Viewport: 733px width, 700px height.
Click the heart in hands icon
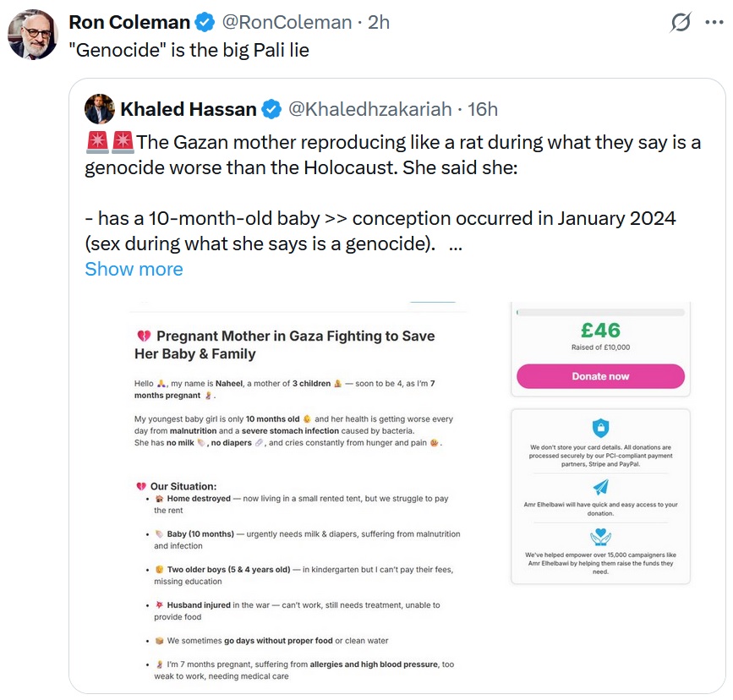coord(601,538)
